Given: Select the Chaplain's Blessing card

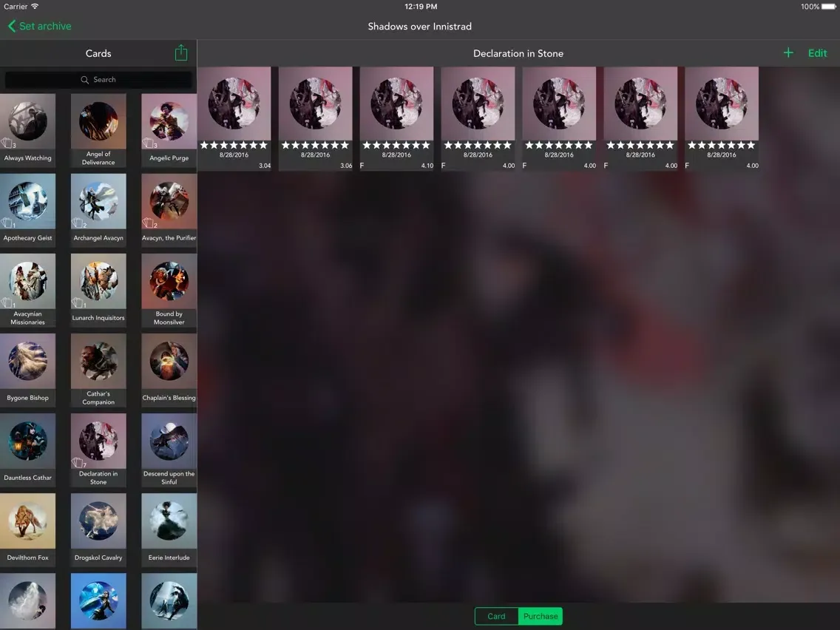Looking at the screenshot, I should pos(169,370).
